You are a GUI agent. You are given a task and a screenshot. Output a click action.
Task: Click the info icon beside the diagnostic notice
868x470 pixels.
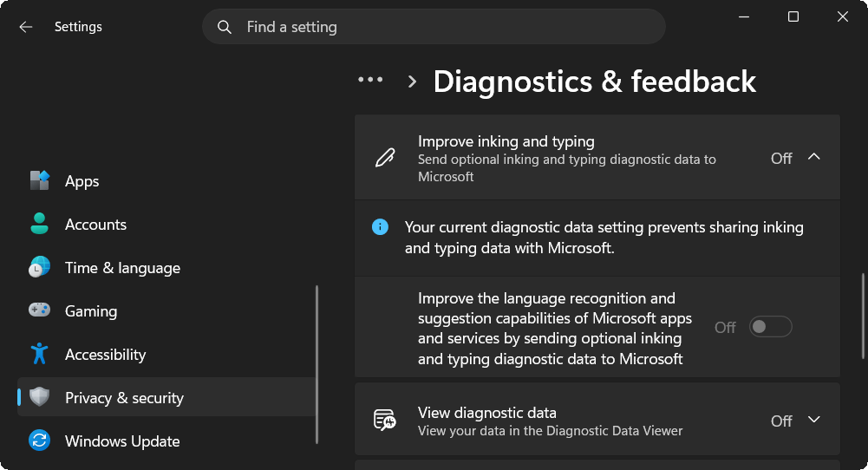pyautogui.click(x=381, y=227)
